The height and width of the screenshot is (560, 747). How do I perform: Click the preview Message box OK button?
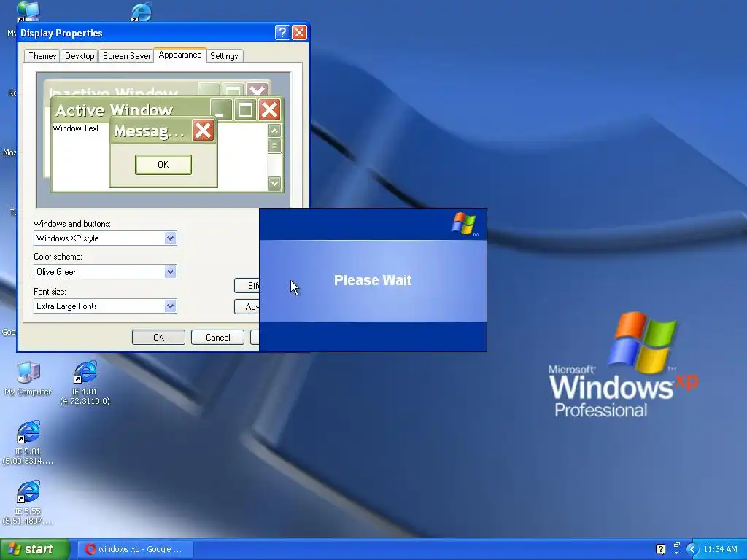(163, 164)
